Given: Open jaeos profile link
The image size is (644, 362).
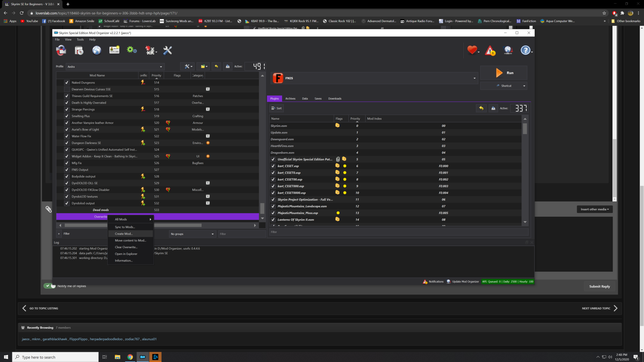Looking at the screenshot, I should [26, 339].
